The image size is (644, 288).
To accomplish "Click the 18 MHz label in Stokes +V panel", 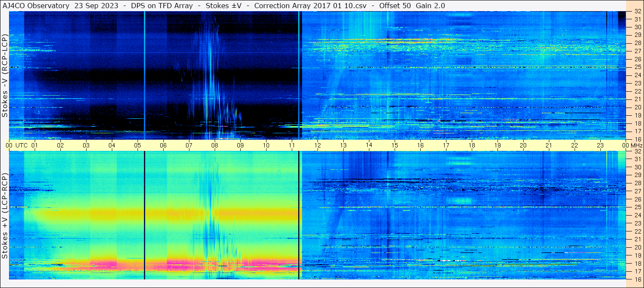I will click(x=638, y=263).
